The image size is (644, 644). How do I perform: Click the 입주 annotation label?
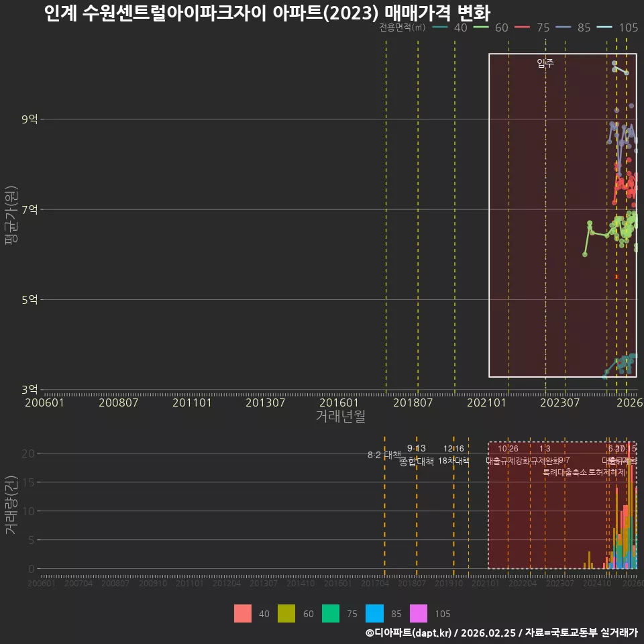click(x=545, y=63)
